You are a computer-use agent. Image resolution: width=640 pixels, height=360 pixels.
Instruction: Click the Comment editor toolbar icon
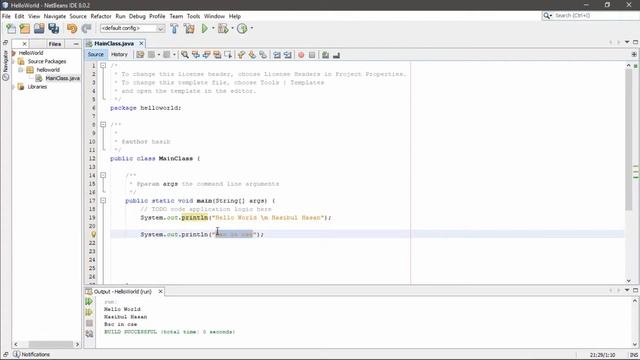325,55
